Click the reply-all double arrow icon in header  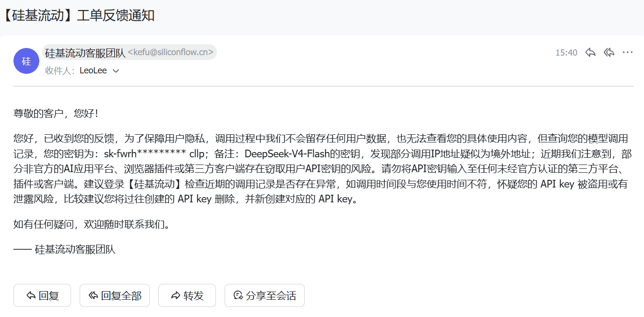(609, 52)
